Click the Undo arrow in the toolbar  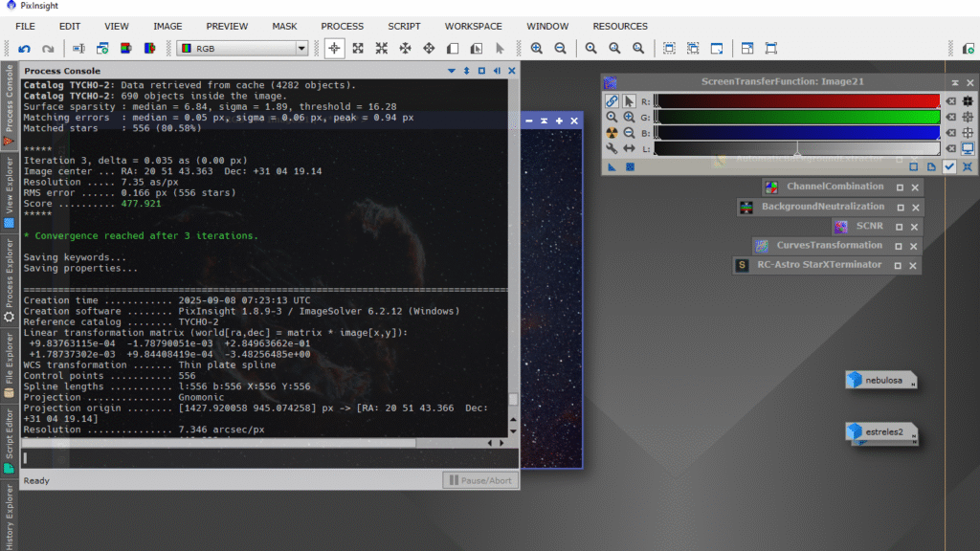(24, 49)
